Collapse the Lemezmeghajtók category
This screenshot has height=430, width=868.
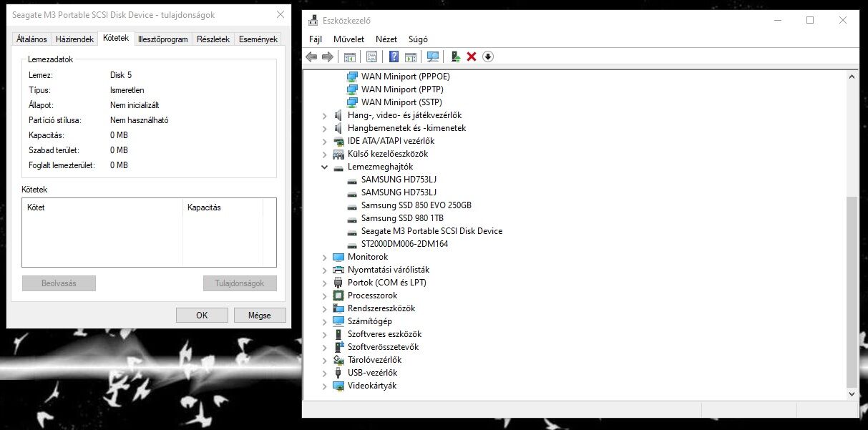325,167
